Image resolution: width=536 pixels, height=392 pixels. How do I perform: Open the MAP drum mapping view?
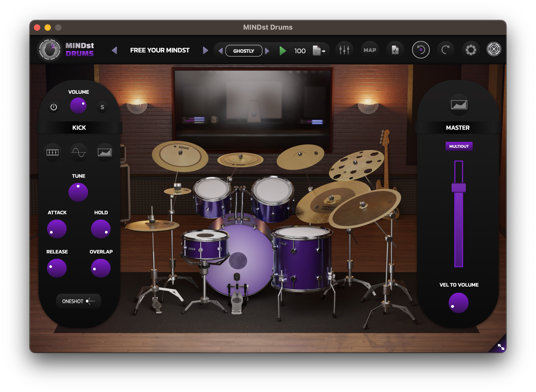coord(370,50)
